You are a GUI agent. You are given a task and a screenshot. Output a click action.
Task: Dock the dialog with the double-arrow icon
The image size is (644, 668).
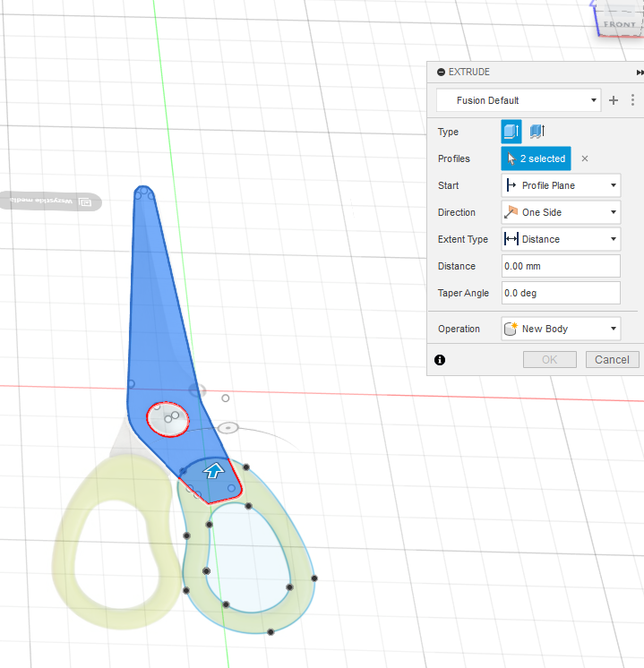[640, 73]
